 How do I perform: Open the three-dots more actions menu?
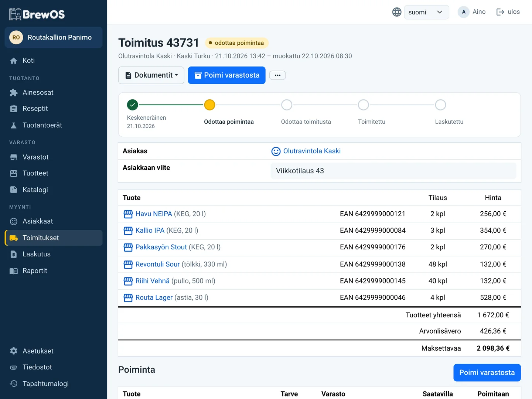tap(277, 75)
